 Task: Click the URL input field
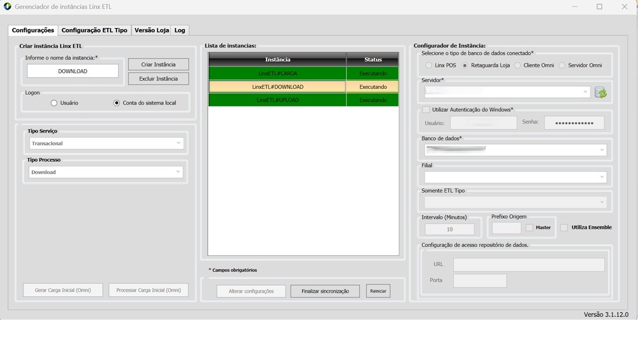click(529, 265)
